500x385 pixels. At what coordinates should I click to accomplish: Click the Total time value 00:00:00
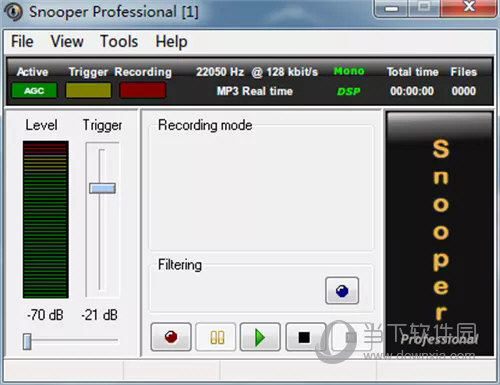click(412, 91)
